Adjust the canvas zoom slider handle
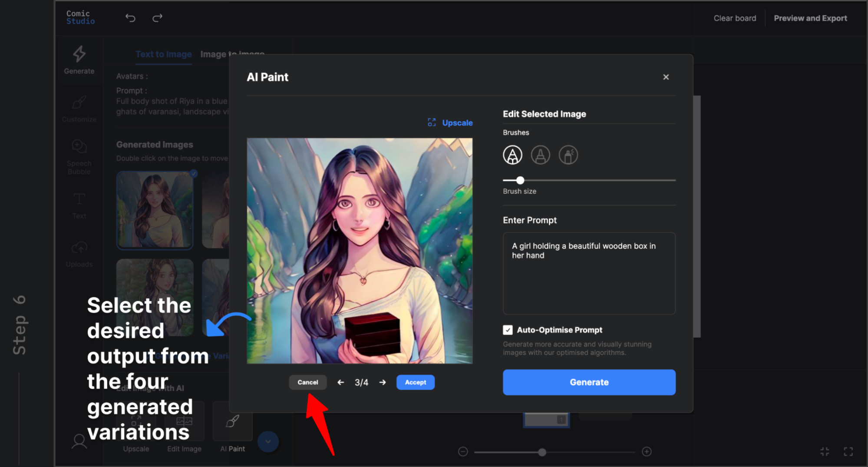This screenshot has width=868, height=467. click(542, 452)
